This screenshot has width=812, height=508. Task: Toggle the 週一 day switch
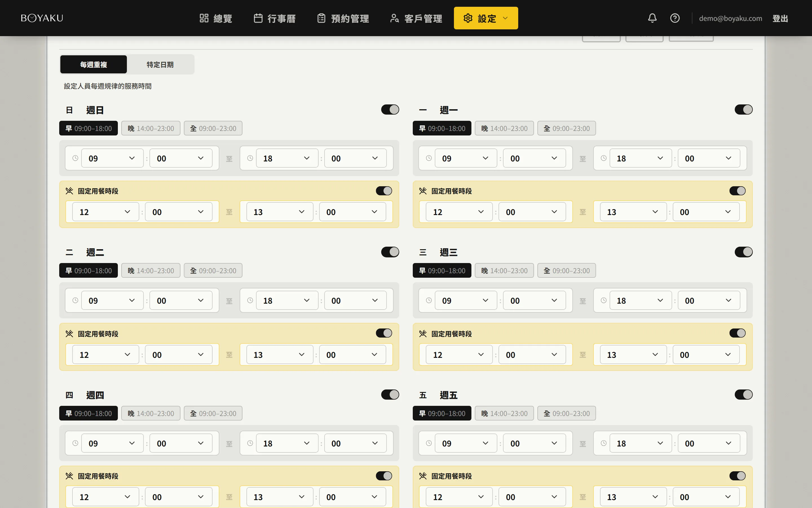[x=743, y=110]
